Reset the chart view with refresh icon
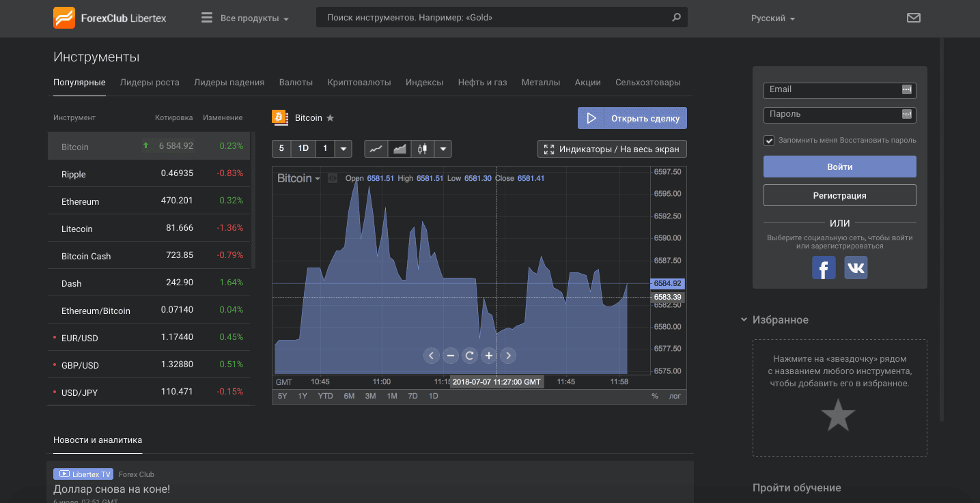This screenshot has height=503, width=980. 469,355
